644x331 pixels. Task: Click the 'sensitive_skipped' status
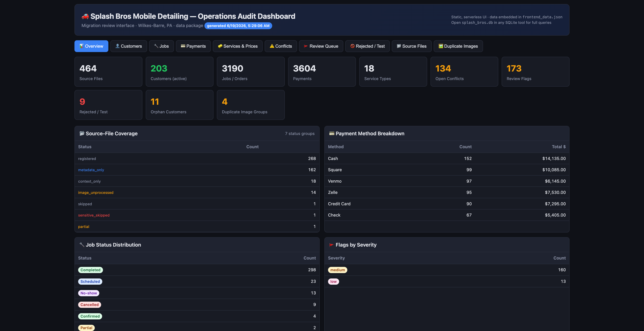point(94,215)
